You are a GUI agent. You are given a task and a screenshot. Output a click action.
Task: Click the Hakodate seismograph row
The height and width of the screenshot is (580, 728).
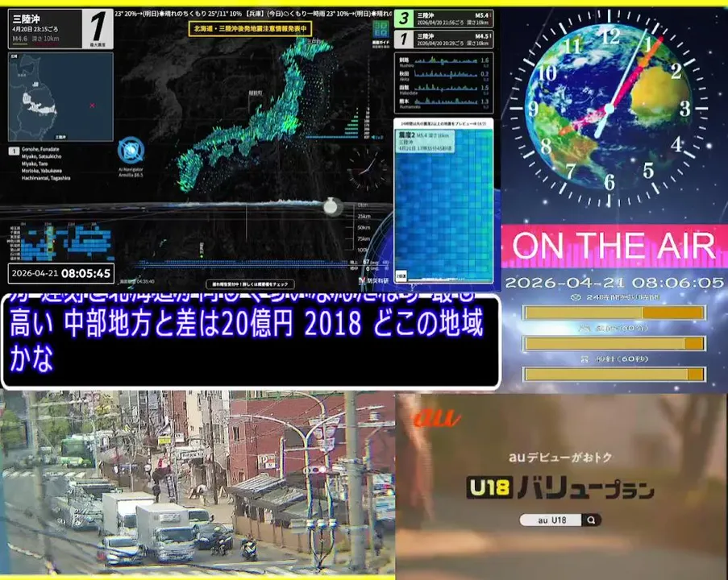coord(444,88)
